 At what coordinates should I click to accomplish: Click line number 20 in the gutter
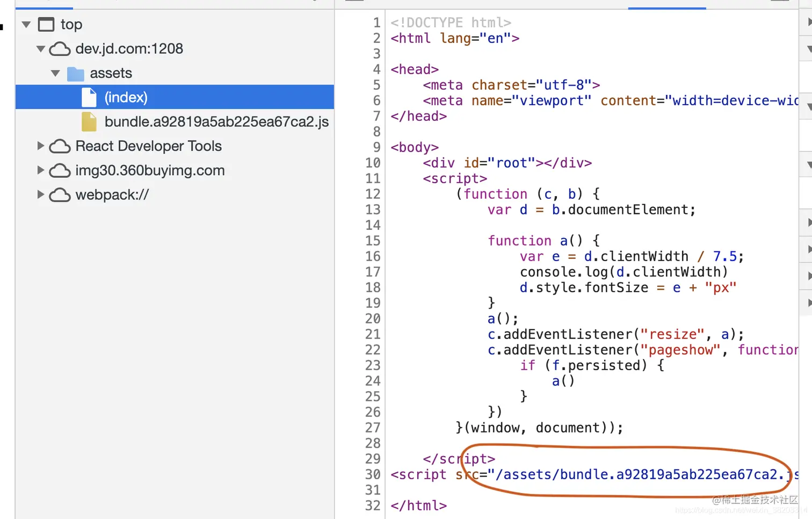click(373, 319)
